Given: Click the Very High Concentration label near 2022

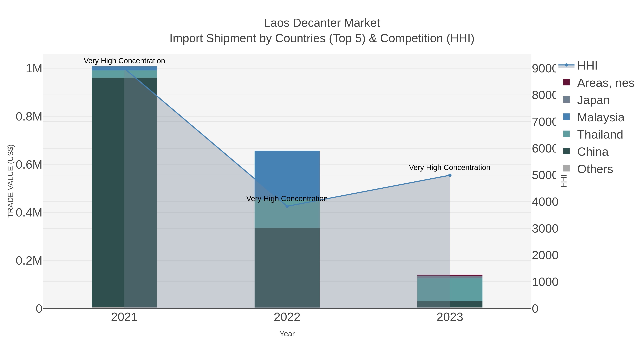Looking at the screenshot, I should click(x=287, y=199).
